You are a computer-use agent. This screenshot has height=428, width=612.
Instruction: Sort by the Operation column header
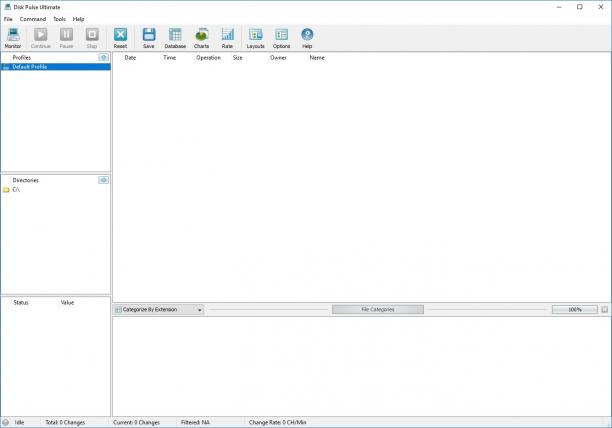[x=208, y=57]
